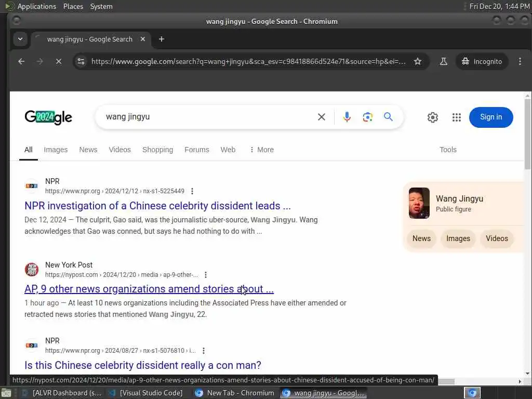This screenshot has height=399, width=532.
Task: Switch to the Web tab
Action: tap(228, 150)
